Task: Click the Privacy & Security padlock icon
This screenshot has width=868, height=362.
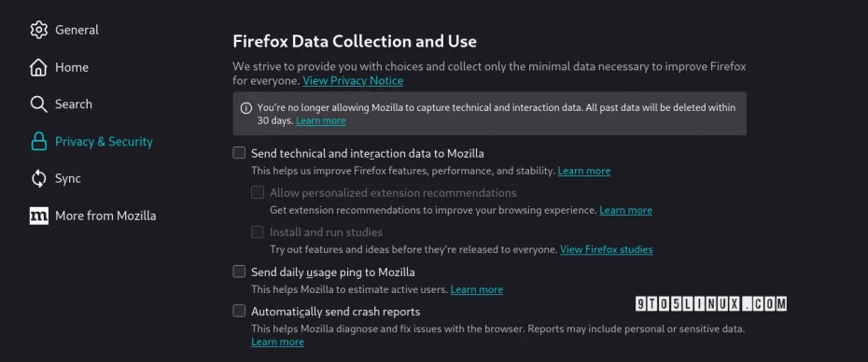Action: tap(39, 142)
